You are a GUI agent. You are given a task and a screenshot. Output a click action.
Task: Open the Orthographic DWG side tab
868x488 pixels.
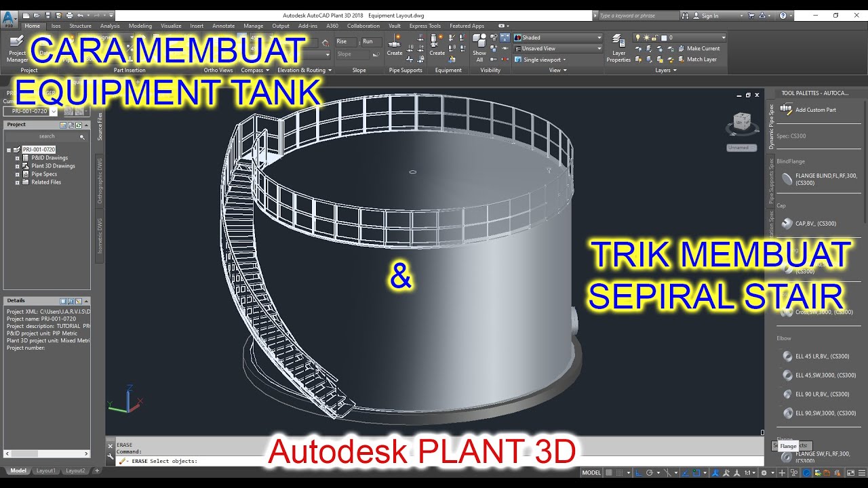pyautogui.click(x=100, y=181)
